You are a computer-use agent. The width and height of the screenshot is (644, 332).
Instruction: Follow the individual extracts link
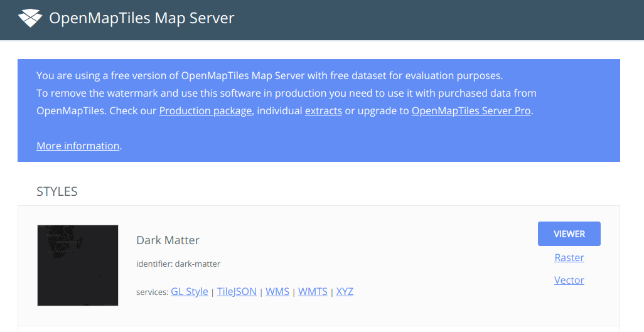(323, 110)
